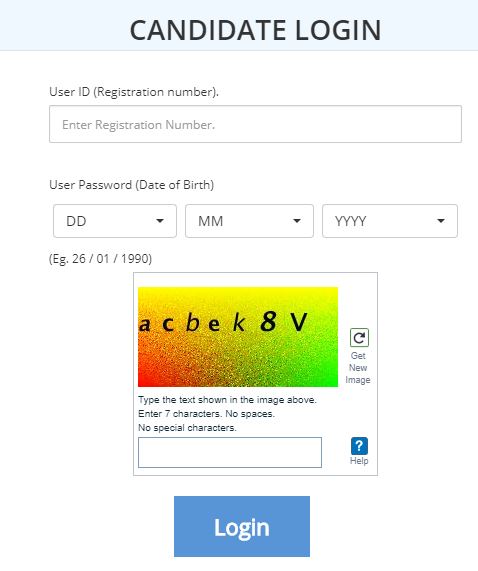
Task: Click the arrow on the YYYY selector
Action: (x=441, y=221)
